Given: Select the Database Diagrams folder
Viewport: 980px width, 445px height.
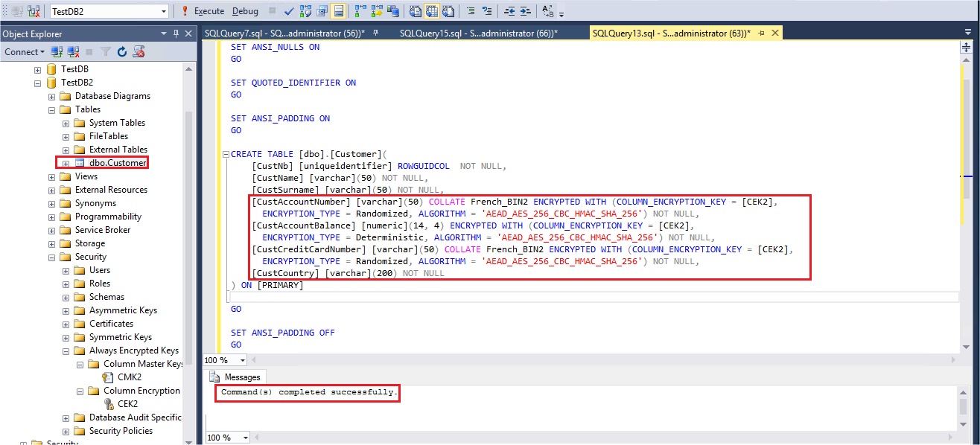Looking at the screenshot, I should pyautogui.click(x=112, y=96).
